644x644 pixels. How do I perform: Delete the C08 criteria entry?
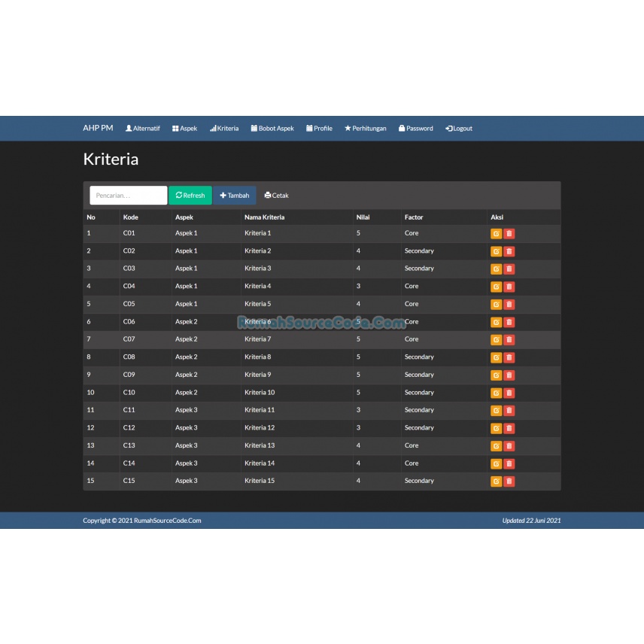pos(509,357)
